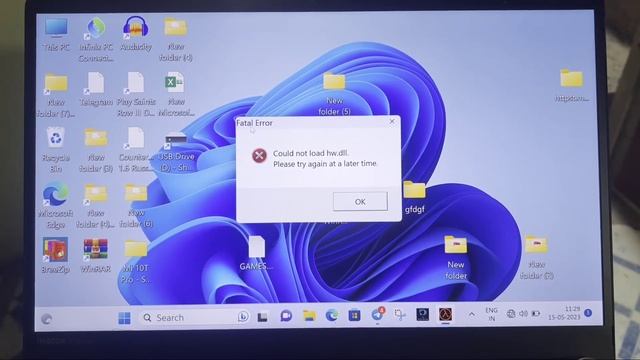This screenshot has height=360, width=640.
Task: Open File Explorer from the taskbar
Action: coord(309,316)
